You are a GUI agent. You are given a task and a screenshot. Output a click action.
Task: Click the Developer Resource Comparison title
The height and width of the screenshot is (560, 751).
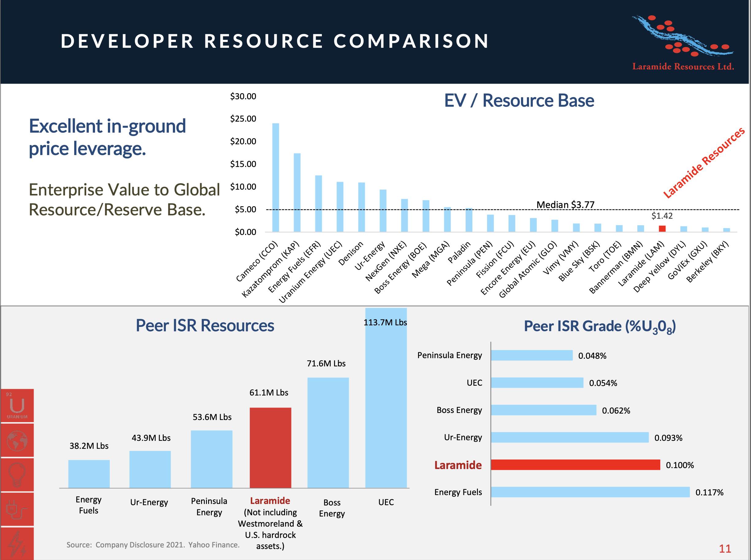[275, 41]
